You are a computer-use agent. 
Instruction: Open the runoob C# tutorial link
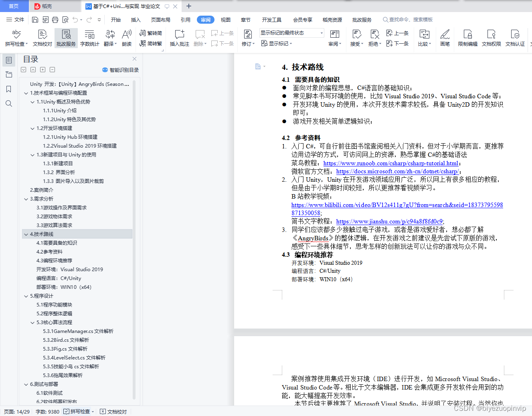click(391, 163)
